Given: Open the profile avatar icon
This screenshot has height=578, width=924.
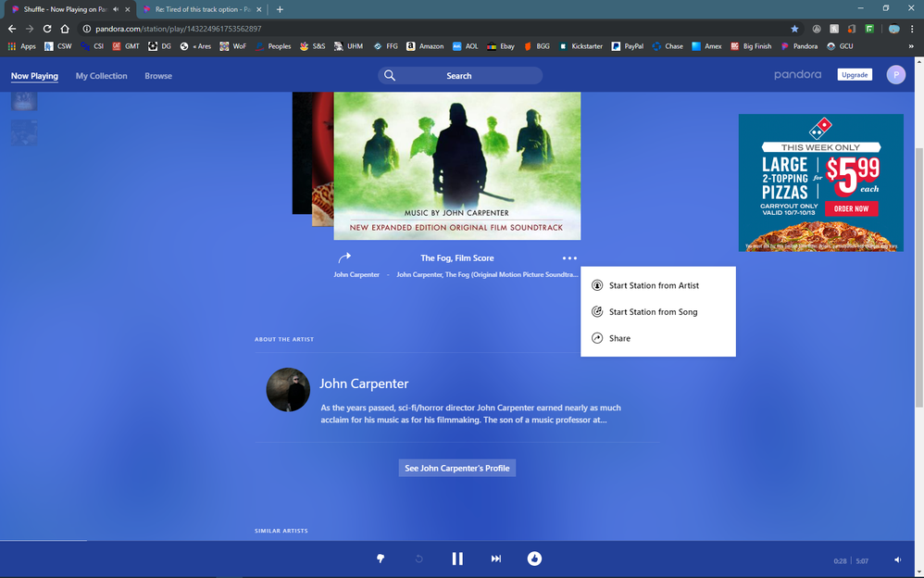Looking at the screenshot, I should [x=894, y=74].
